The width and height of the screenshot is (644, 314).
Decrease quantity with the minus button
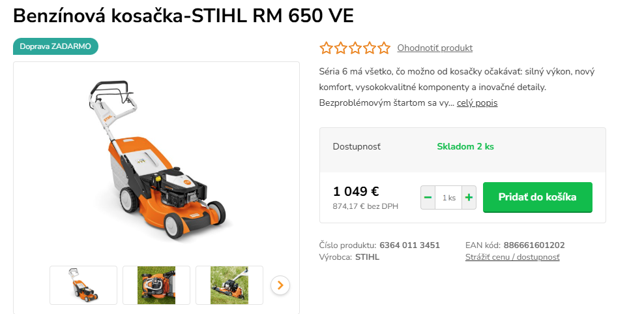click(428, 198)
